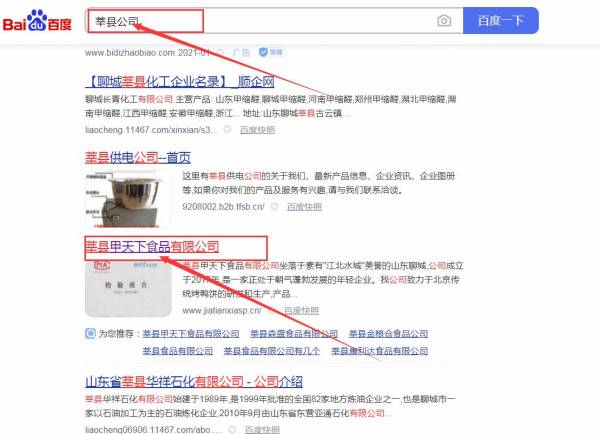Select recommended 莘县森盛食品有限公司 link

tap(294, 334)
